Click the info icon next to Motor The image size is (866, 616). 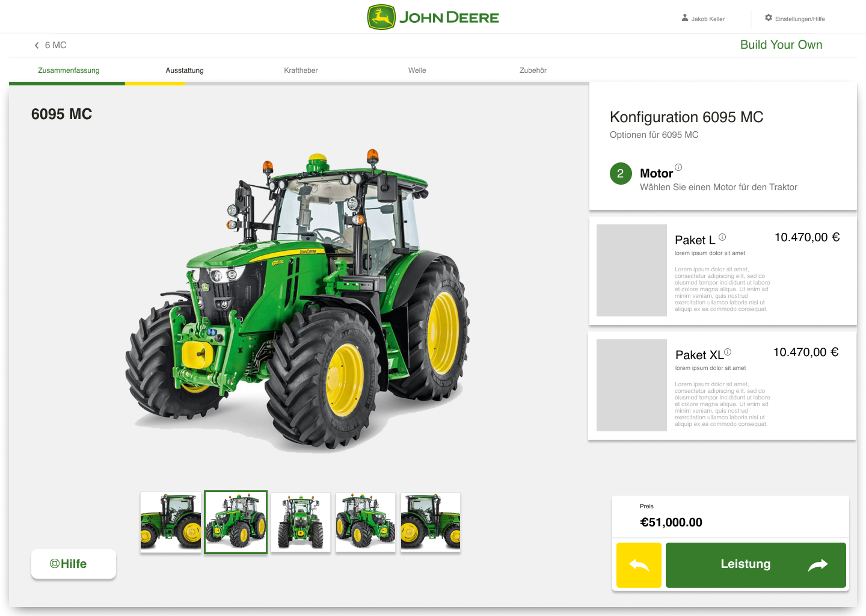pyautogui.click(x=678, y=167)
